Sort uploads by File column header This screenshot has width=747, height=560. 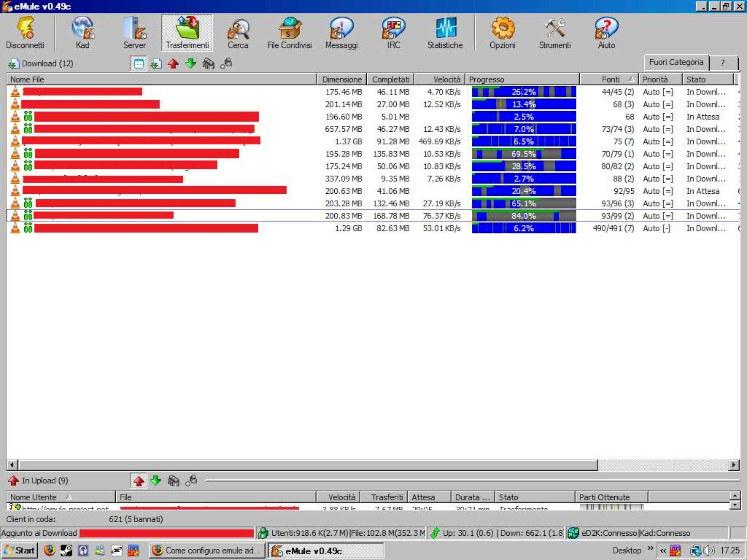pos(216,497)
